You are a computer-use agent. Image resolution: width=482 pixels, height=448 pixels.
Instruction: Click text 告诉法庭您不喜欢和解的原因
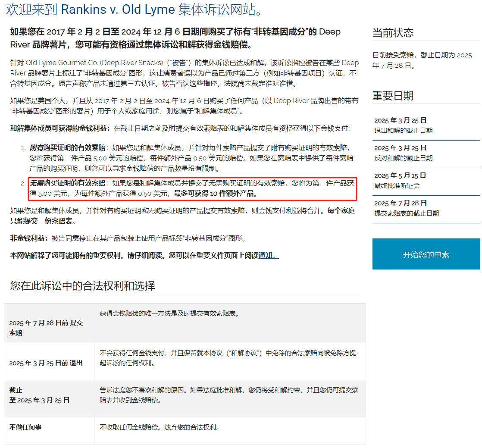coord(142,390)
